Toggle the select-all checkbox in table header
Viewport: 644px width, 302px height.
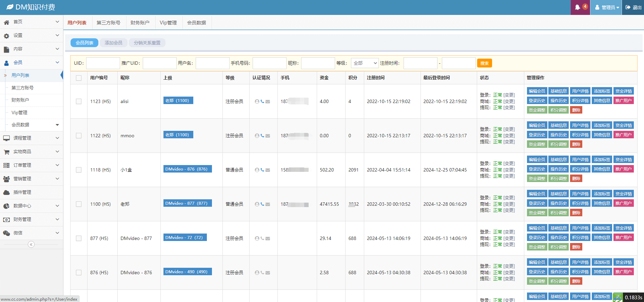coord(79,78)
